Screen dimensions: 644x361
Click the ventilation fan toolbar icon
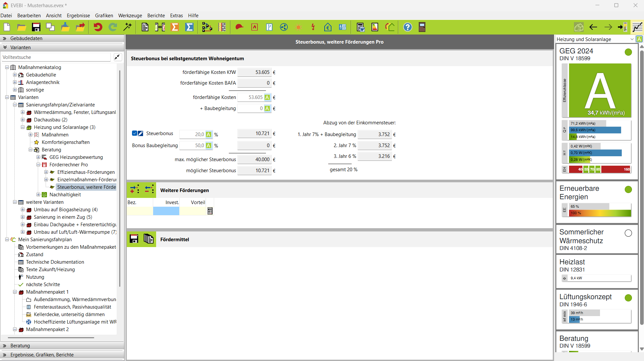point(284,27)
